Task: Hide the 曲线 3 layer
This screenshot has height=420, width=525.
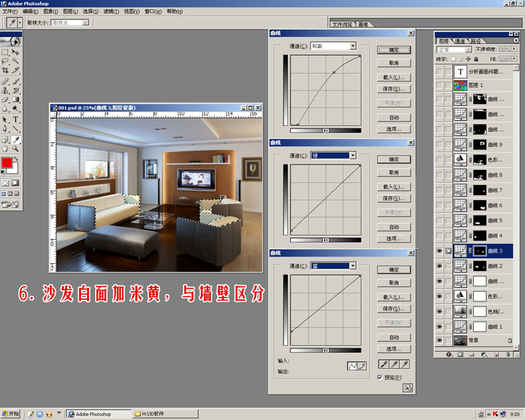Action: point(439,251)
